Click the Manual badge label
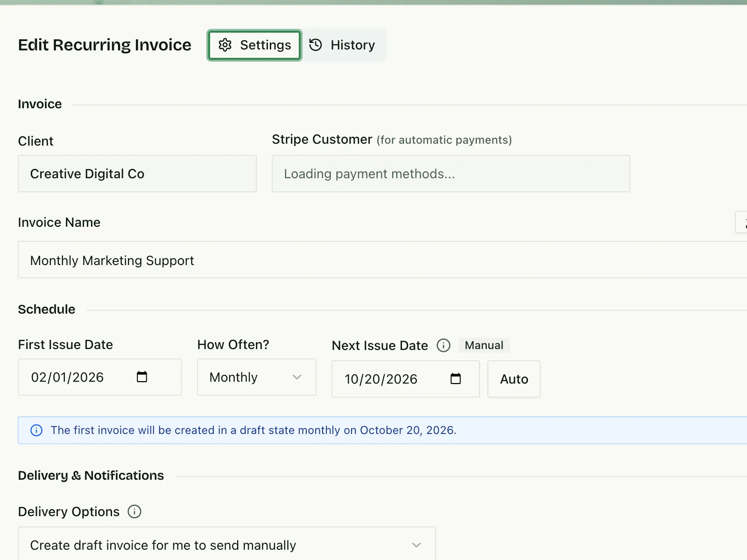 484,345
